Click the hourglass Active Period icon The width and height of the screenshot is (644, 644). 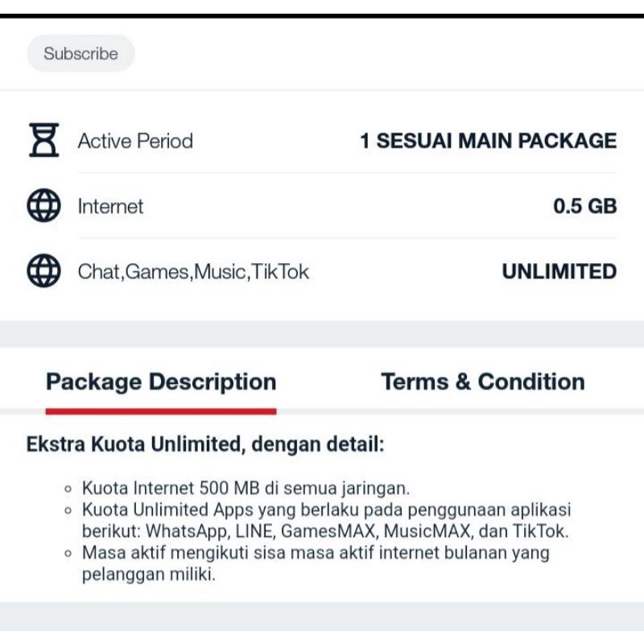tap(43, 141)
